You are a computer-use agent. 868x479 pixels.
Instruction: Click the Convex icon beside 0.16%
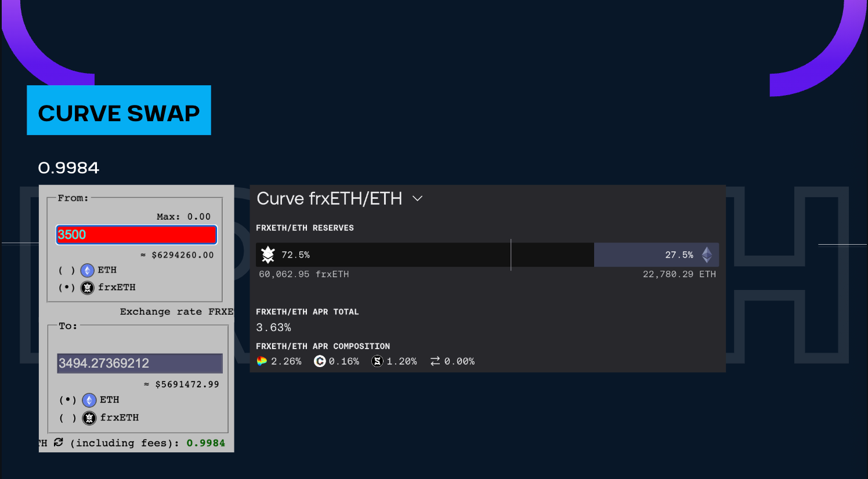[x=320, y=361]
